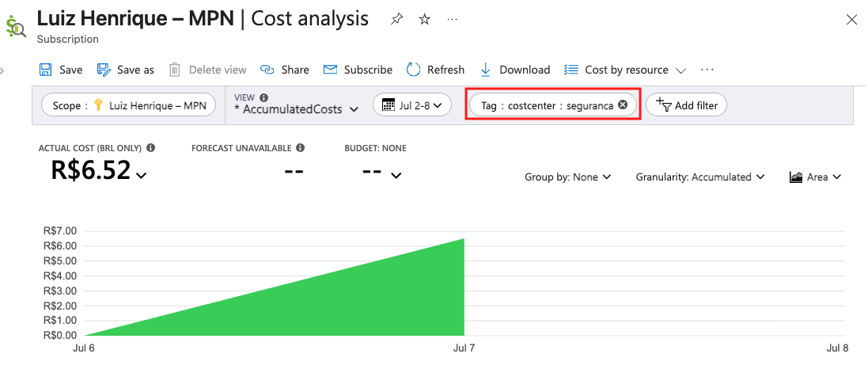Open the Group by: None dropdown
This screenshot has width=868, height=365.
[567, 177]
